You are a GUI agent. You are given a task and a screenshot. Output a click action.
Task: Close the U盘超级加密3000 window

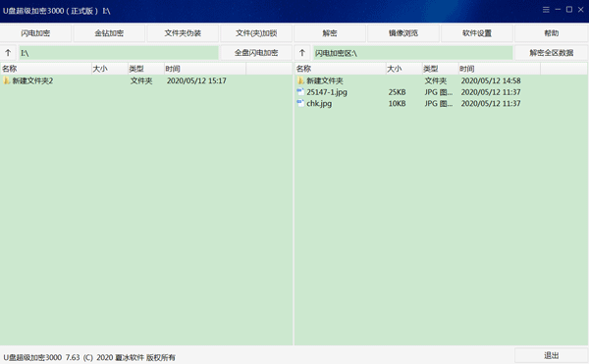click(581, 10)
